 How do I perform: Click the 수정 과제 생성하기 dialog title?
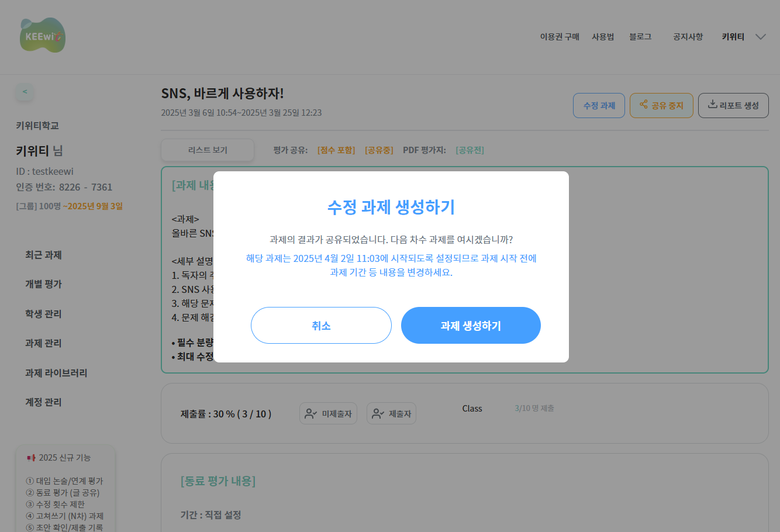pos(391,207)
